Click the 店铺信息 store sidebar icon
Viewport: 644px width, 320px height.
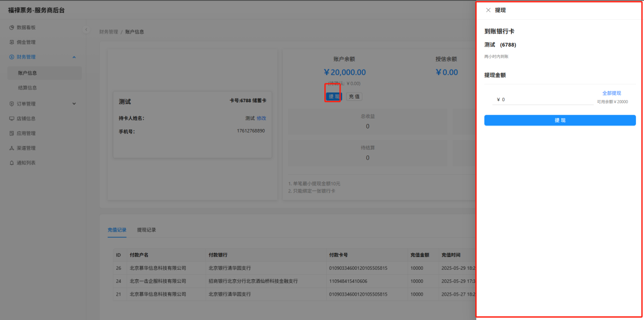coord(12,118)
